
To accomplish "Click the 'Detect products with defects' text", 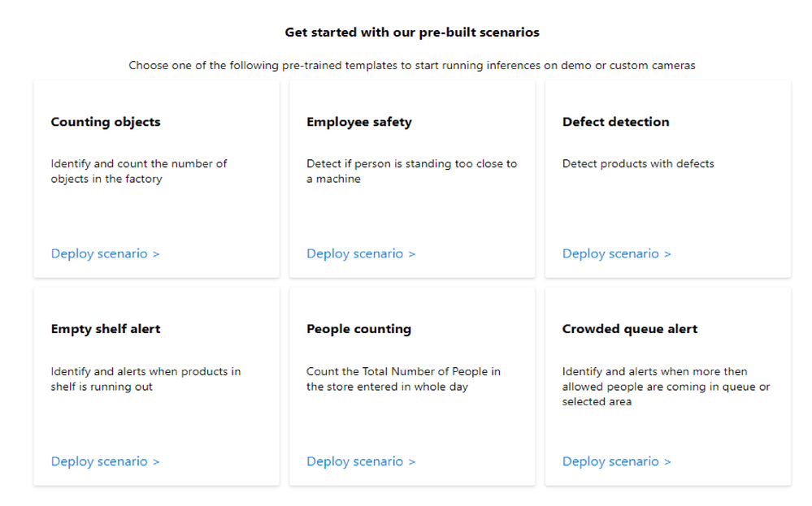I will click(638, 164).
